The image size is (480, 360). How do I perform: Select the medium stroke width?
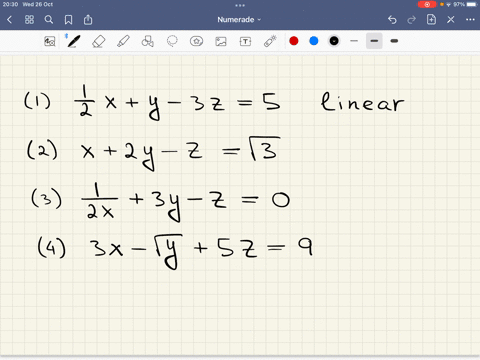tap(374, 41)
